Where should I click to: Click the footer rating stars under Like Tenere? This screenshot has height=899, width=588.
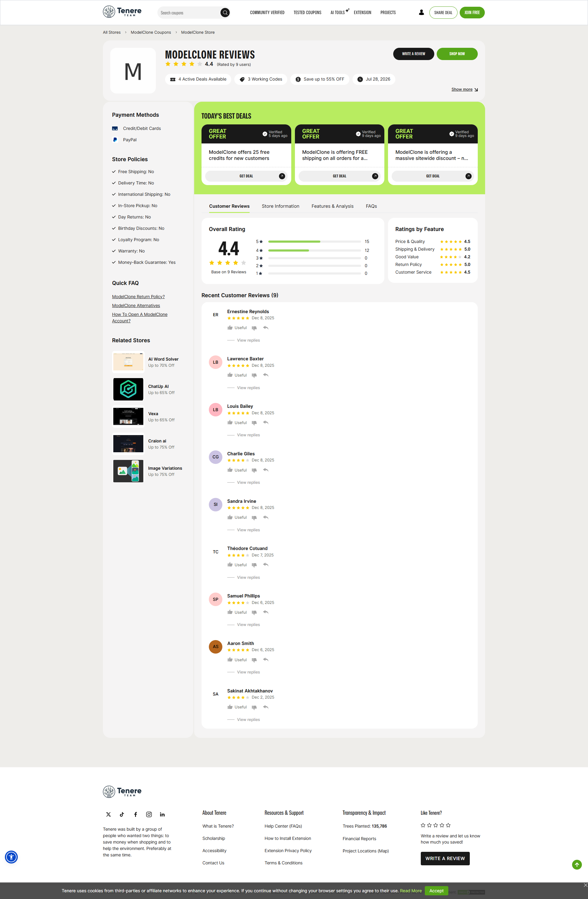point(435,825)
